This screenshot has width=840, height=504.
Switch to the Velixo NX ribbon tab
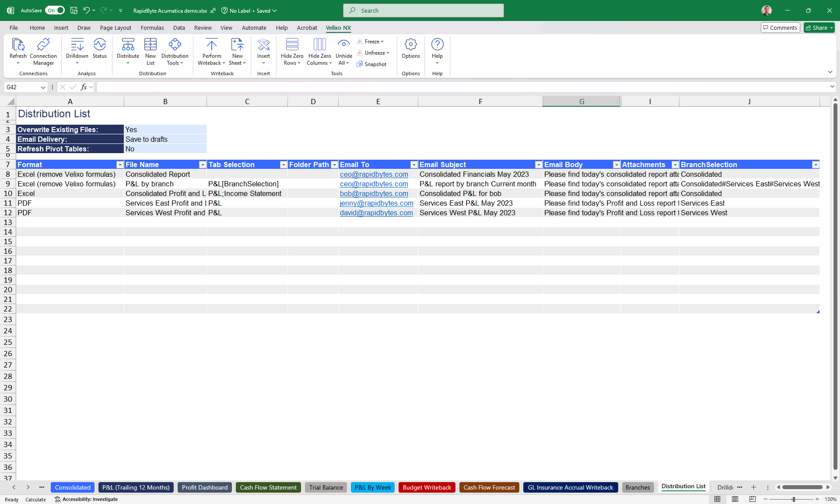[338, 28]
